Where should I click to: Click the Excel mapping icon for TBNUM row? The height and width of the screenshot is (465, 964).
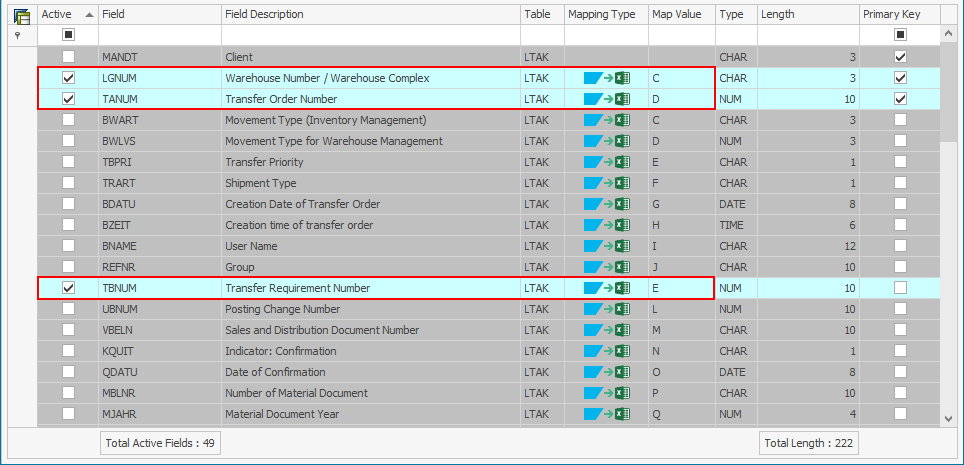tap(606, 288)
